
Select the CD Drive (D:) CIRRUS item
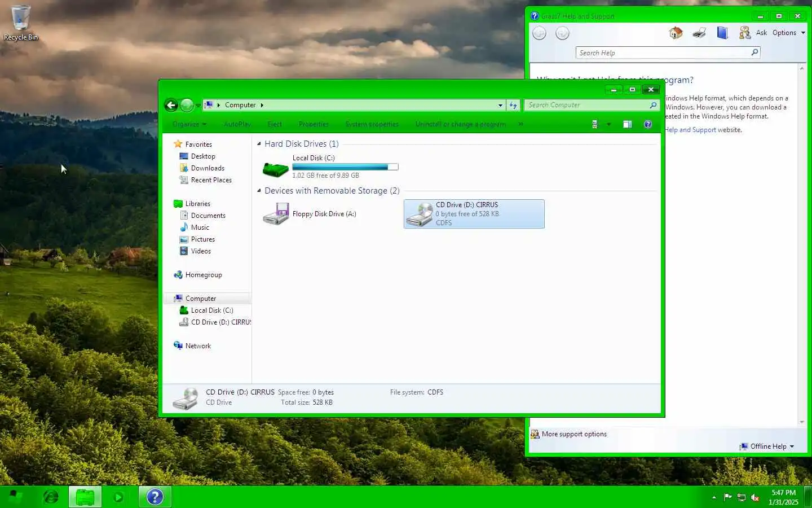coord(474,214)
